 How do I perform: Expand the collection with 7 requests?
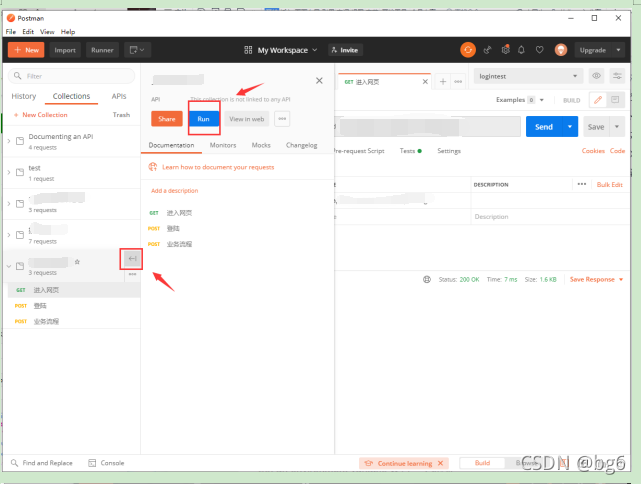[9, 235]
